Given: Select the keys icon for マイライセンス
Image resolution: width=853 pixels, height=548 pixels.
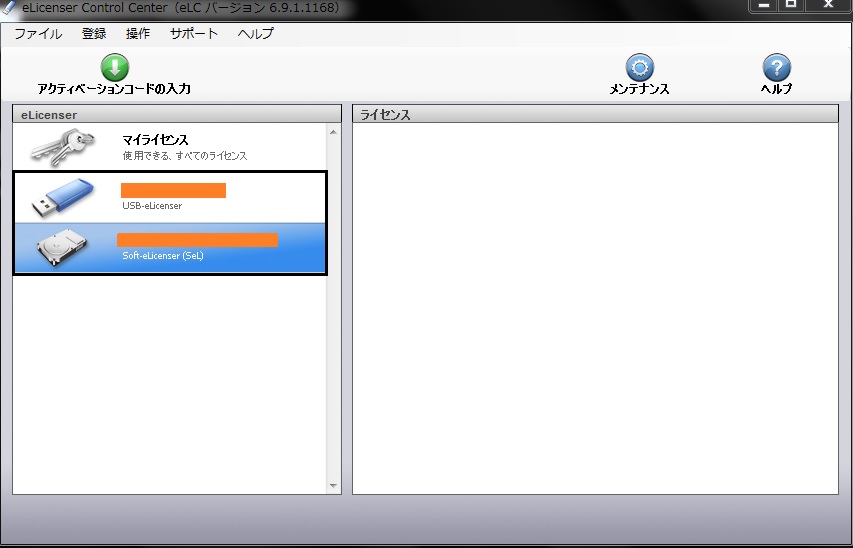Looking at the screenshot, I should [63, 146].
